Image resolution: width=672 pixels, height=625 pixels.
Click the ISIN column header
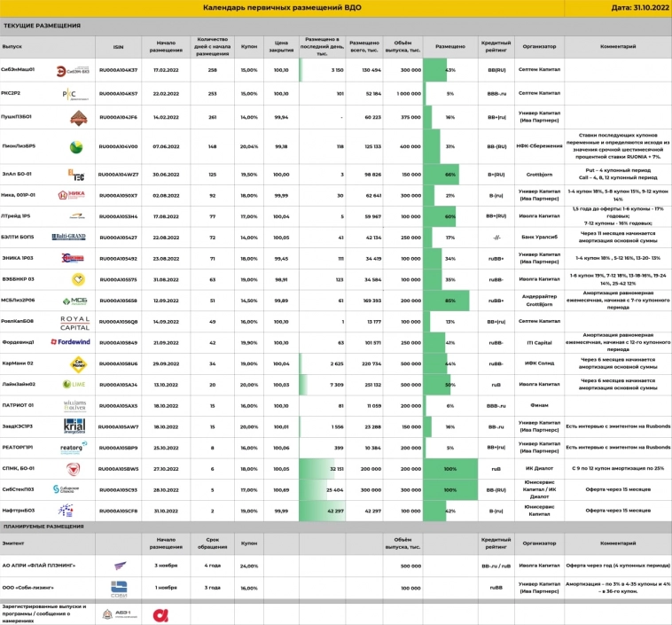tap(118, 46)
